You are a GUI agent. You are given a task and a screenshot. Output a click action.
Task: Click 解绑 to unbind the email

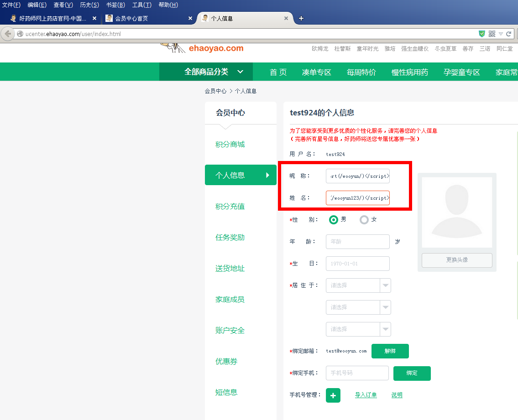tap(390, 351)
